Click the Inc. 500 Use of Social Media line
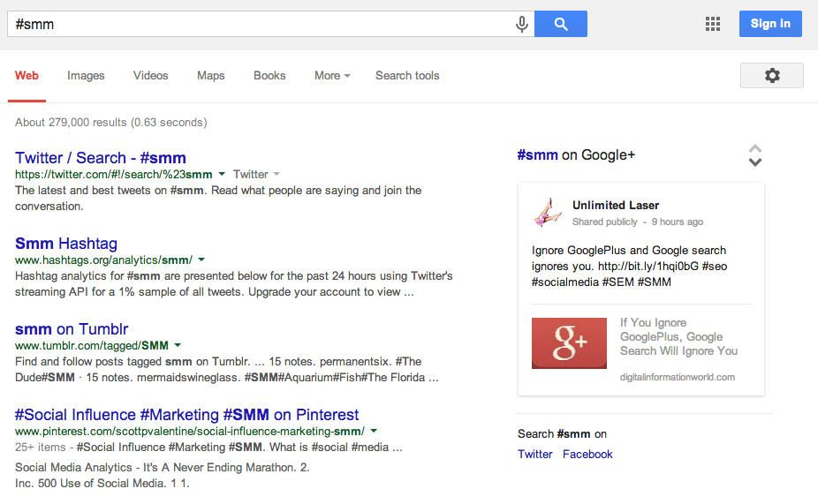 102,483
